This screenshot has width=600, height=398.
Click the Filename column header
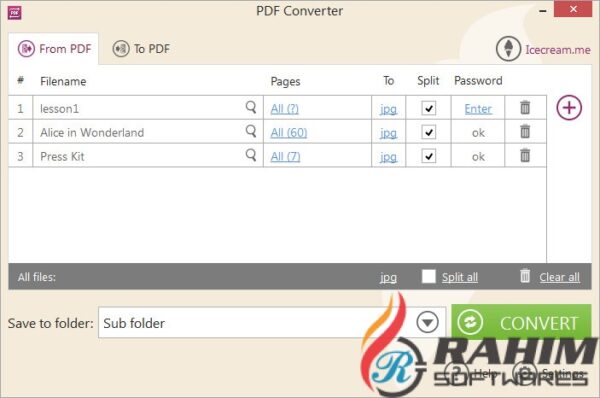point(63,81)
